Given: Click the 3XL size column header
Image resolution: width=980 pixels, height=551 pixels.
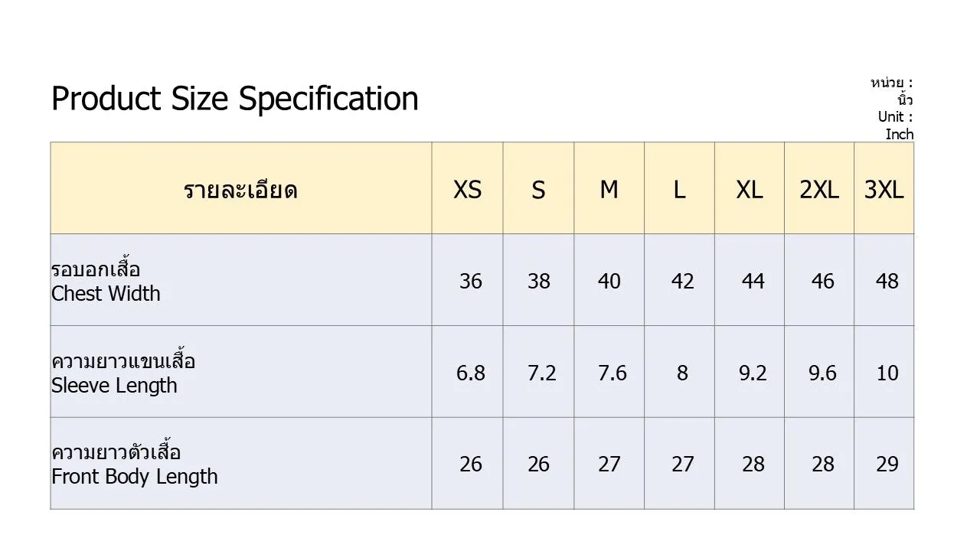Looking at the screenshot, I should pos(884,189).
